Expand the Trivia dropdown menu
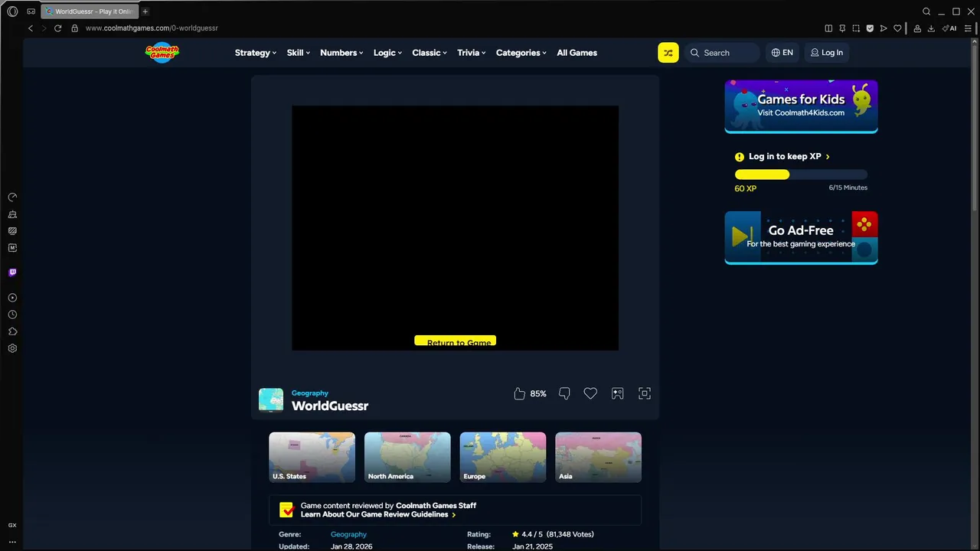980x551 pixels. [x=472, y=53]
